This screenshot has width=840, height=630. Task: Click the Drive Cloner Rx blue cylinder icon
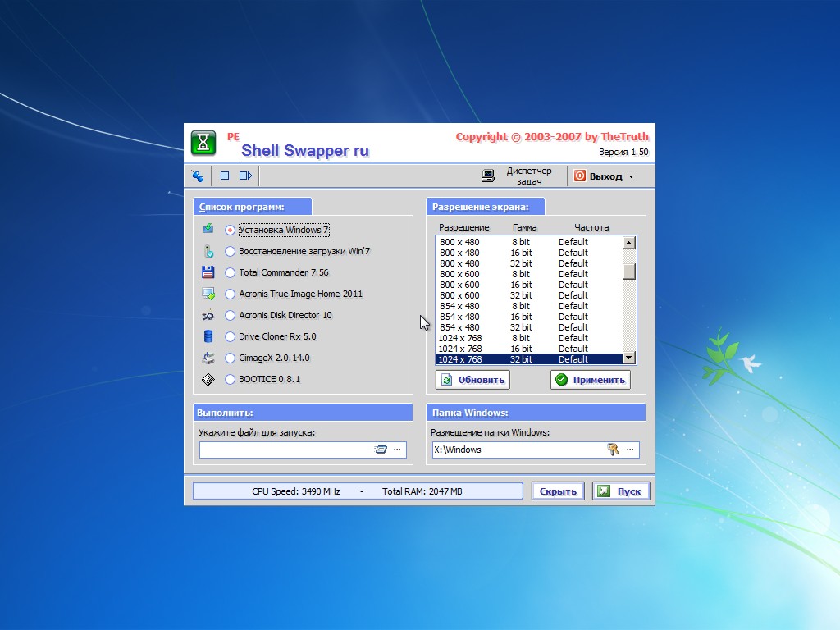click(x=208, y=336)
